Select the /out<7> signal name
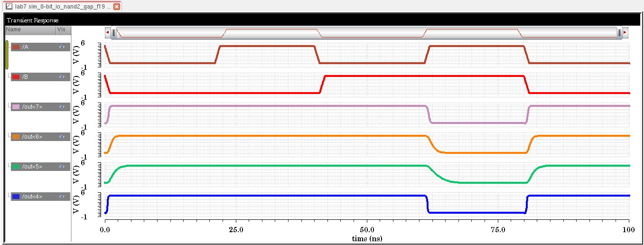The height and width of the screenshot is (245, 644). click(32, 107)
